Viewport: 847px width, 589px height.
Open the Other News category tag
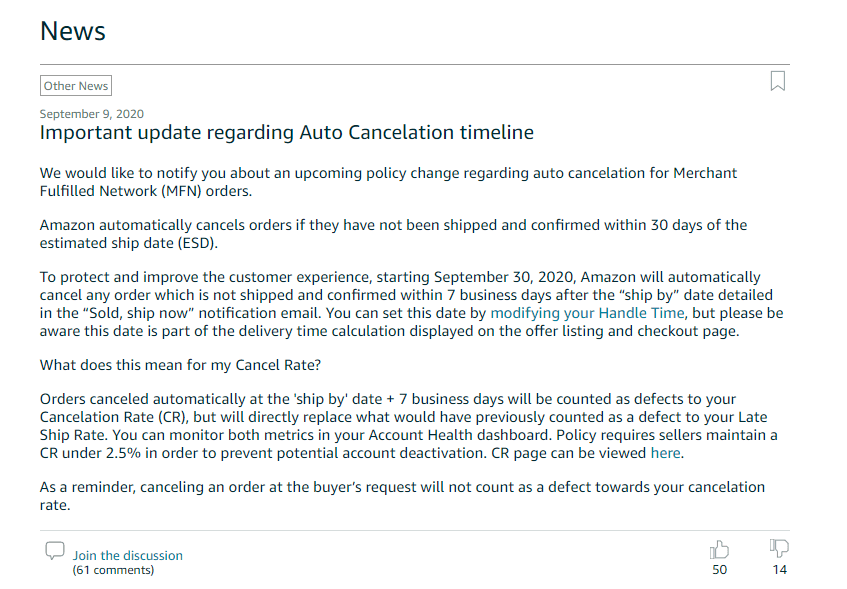[76, 85]
